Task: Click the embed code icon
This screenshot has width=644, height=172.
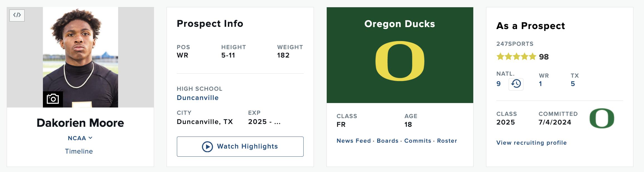Action: (x=17, y=15)
